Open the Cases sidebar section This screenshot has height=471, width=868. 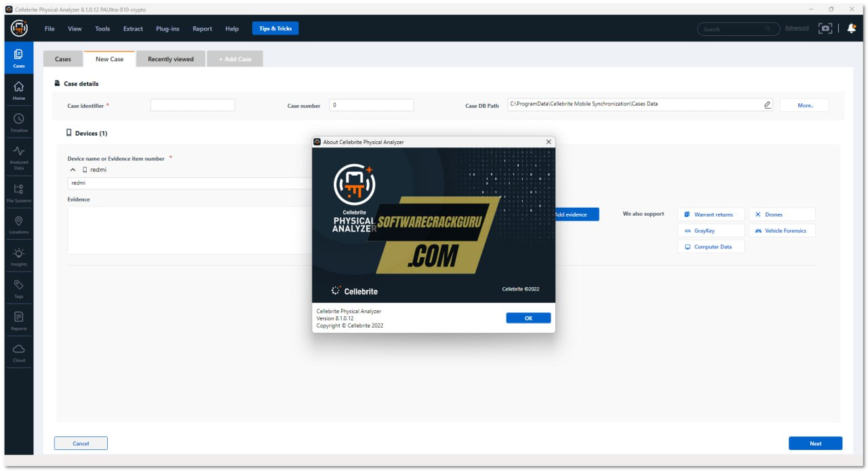[x=19, y=58]
